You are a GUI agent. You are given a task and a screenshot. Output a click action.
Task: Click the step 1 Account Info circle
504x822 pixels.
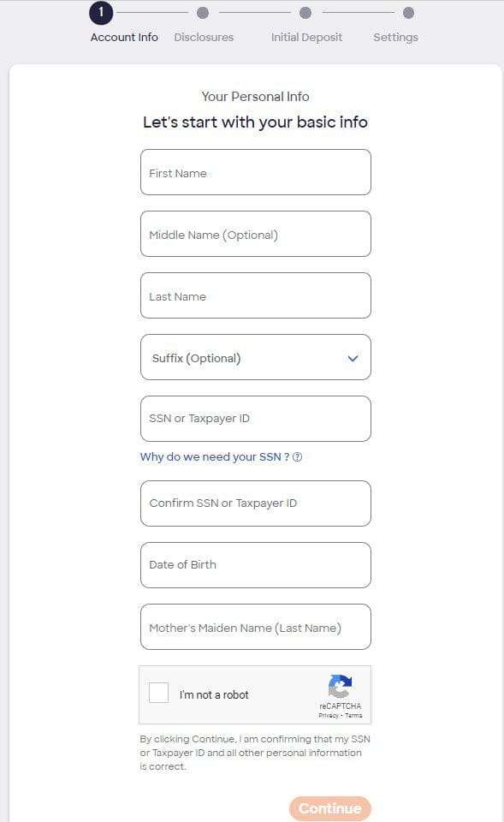coord(102,14)
